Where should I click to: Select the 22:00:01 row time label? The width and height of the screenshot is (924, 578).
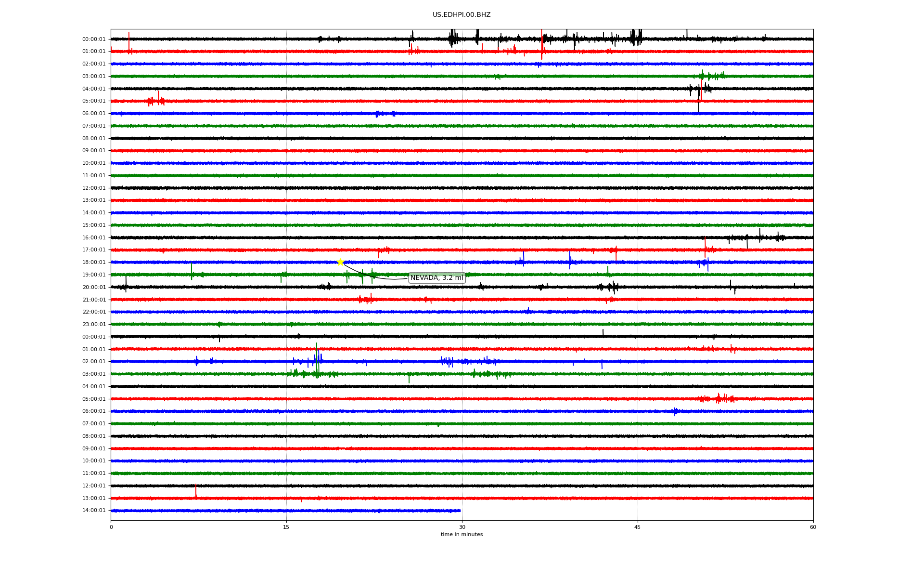pyautogui.click(x=94, y=312)
